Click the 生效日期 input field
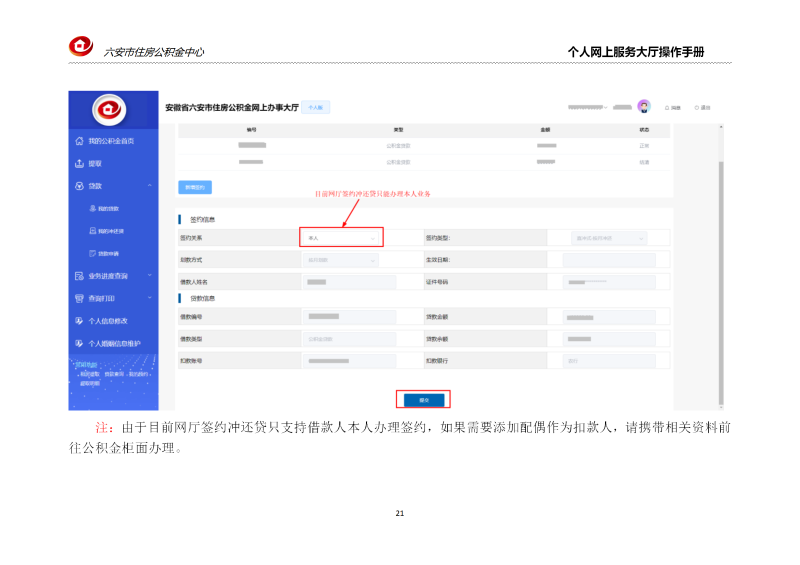Viewport: 800px width, 565px height. coord(609,260)
